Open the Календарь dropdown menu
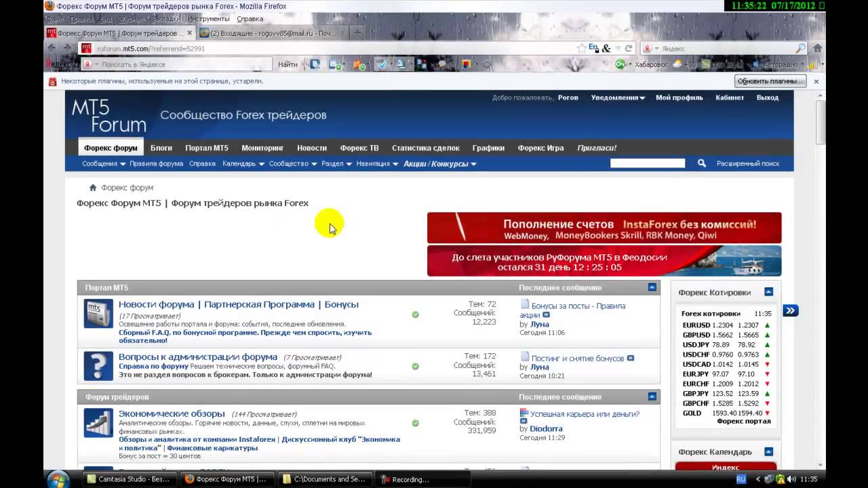Image resolution: width=868 pixels, height=488 pixels. [243, 163]
